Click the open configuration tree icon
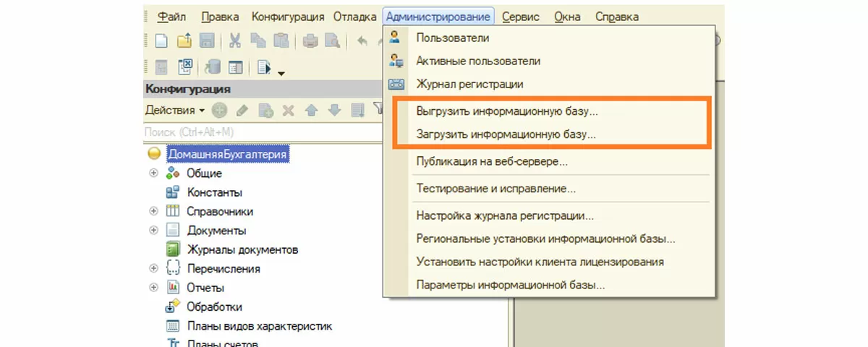 (161, 67)
